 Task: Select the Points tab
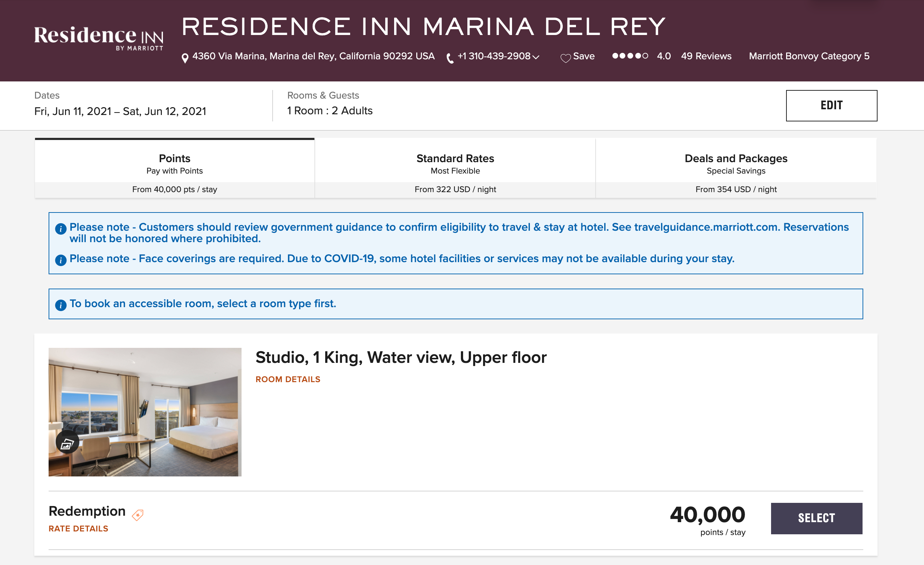(174, 168)
